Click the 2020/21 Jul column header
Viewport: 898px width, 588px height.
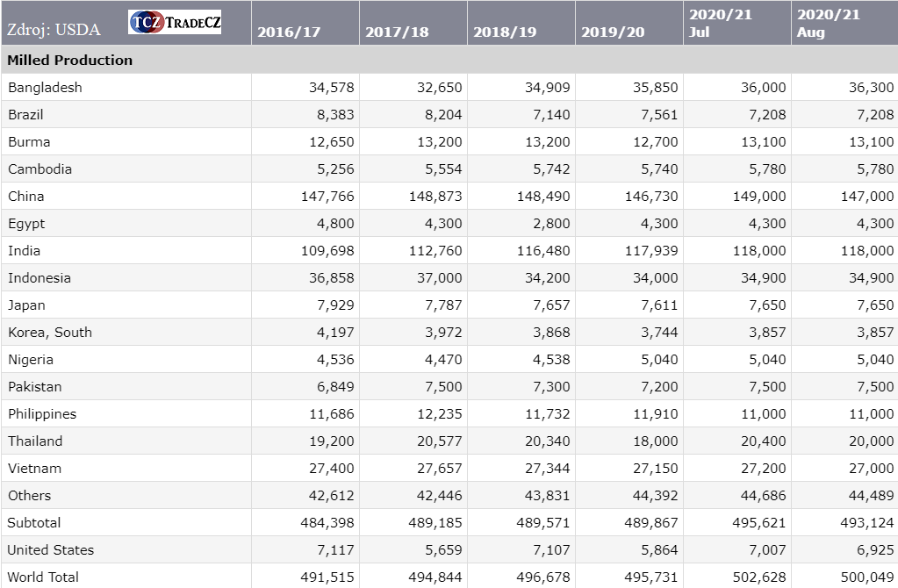pyautogui.click(x=721, y=24)
